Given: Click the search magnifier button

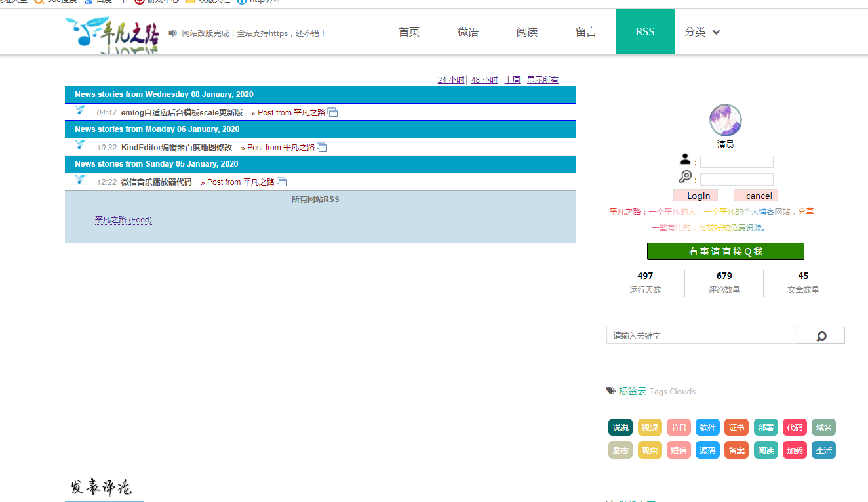Looking at the screenshot, I should point(821,336).
